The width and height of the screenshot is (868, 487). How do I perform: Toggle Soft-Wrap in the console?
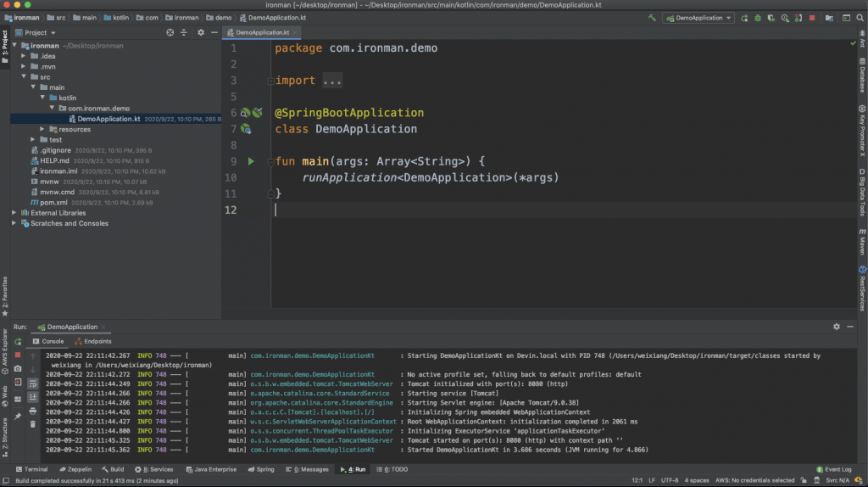point(33,383)
